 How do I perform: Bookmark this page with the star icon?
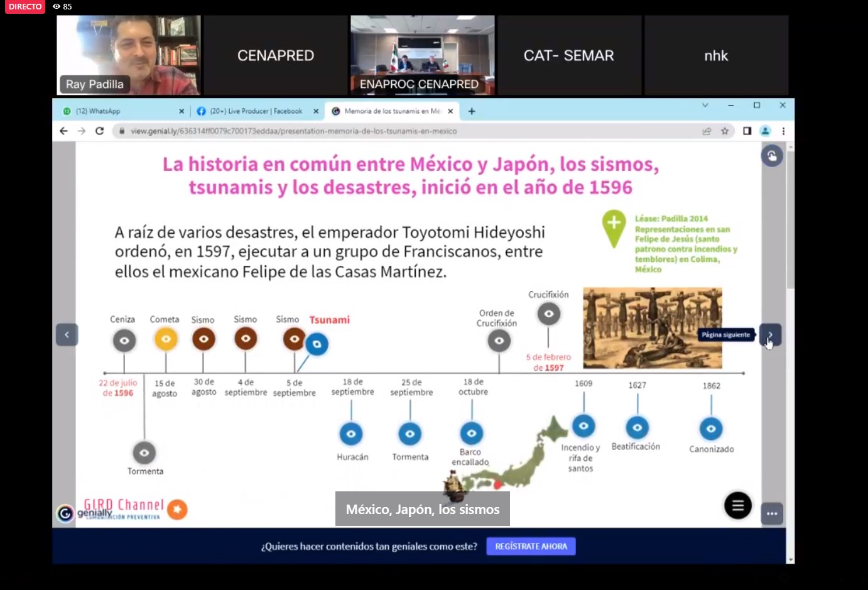(x=725, y=131)
